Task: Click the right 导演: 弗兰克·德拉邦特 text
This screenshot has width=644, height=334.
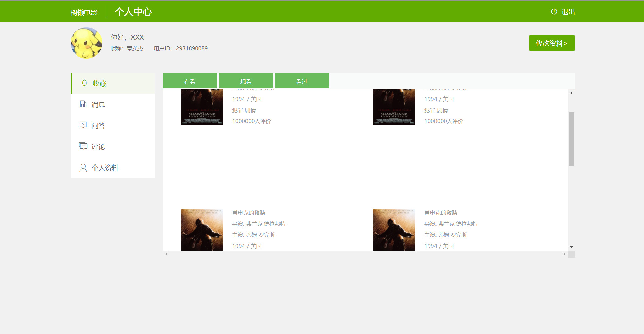Action: 451,224
